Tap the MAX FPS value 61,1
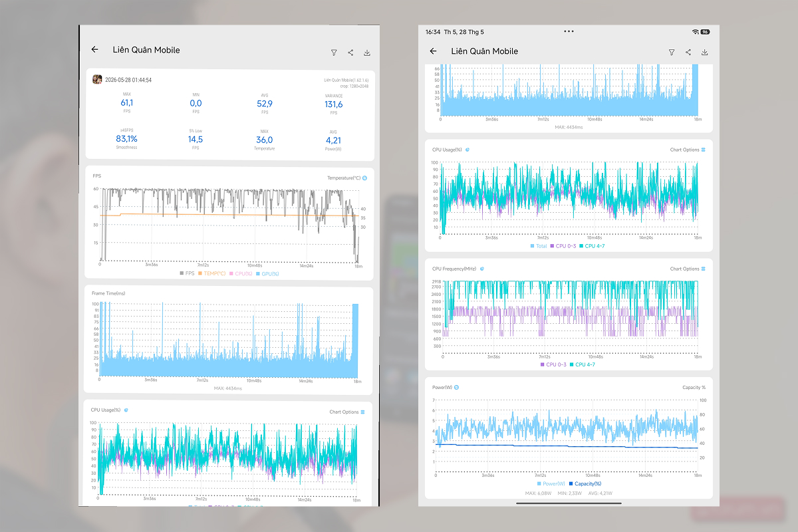This screenshot has height=532, width=798. click(x=126, y=103)
